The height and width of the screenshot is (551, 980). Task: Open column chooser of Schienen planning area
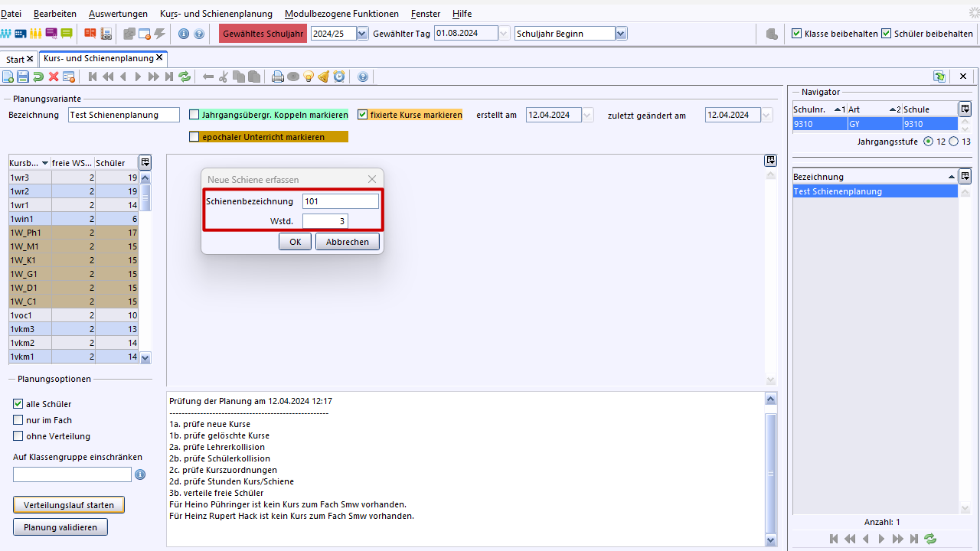tap(771, 161)
